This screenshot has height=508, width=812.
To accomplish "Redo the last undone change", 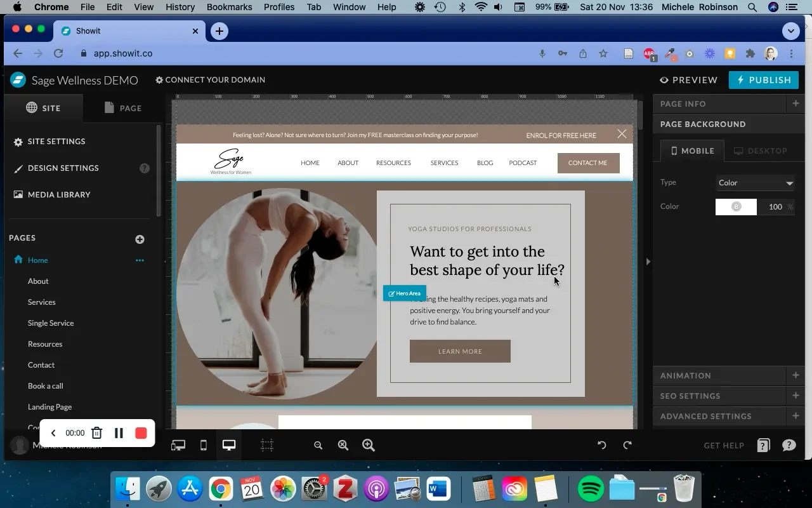I will [627, 445].
